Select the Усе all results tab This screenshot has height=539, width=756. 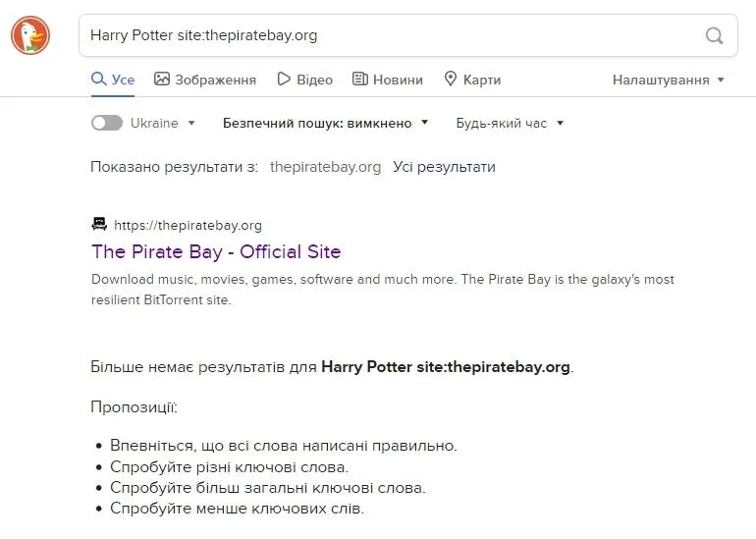click(x=113, y=80)
